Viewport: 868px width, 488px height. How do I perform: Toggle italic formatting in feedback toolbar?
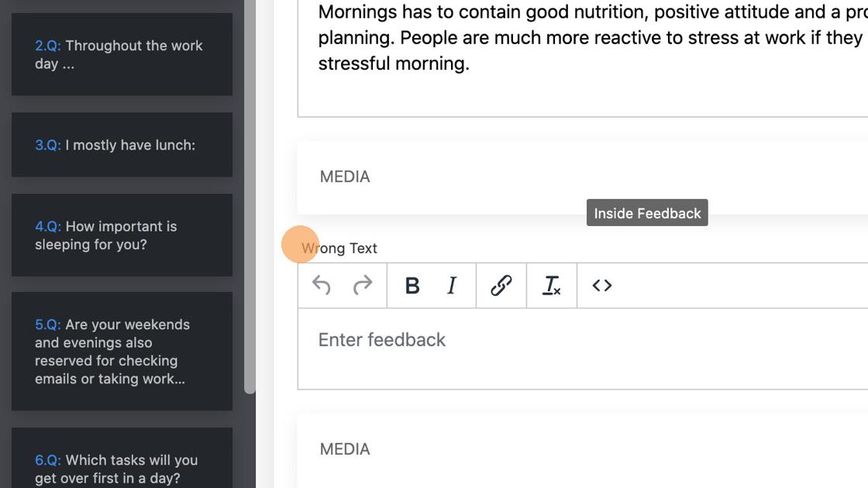[452, 286]
